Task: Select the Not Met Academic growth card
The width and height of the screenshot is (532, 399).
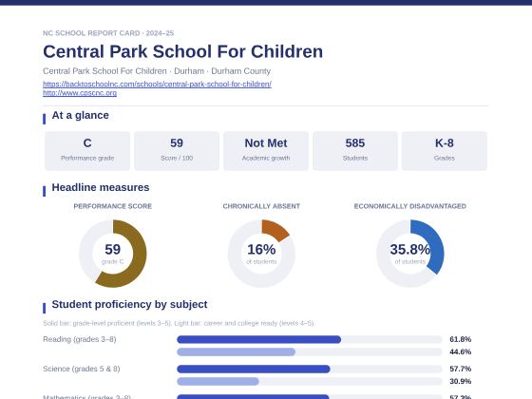Action: click(266, 151)
